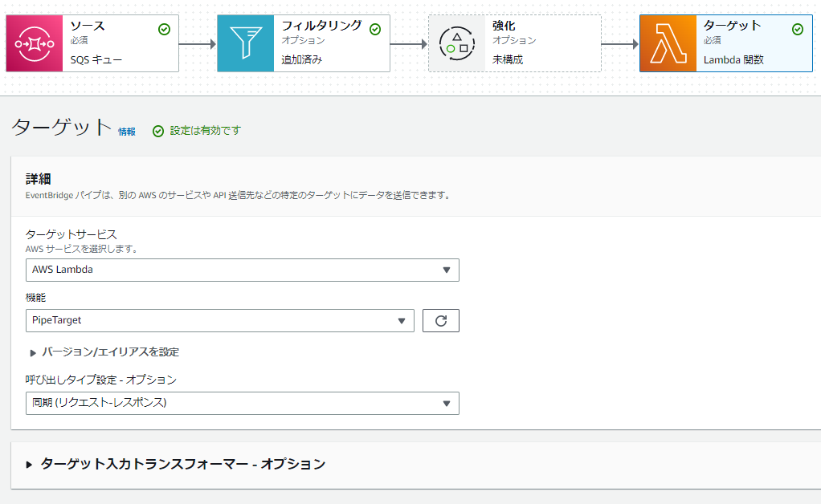
Task: Click the green checkmark on ターゲット card
Action: (798, 29)
